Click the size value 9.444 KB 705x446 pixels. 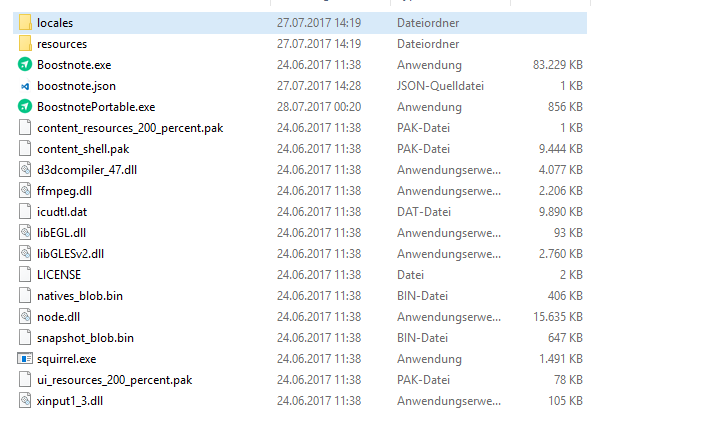point(561,149)
